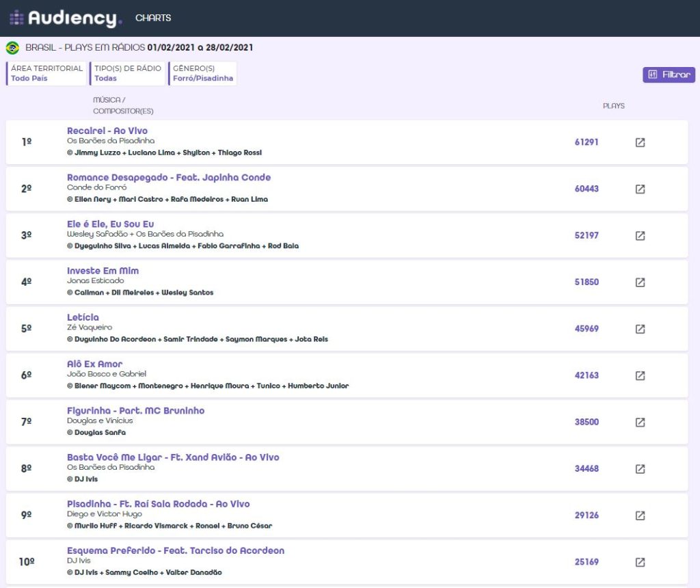Open external link icon for Figurinha row
700x588 pixels.
[x=640, y=422]
